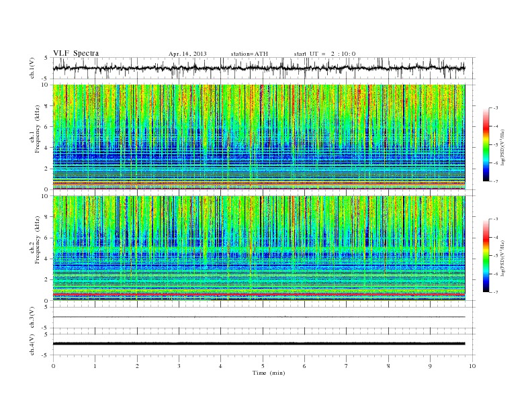Click the ch.2 "Frequency (kHz)" axis label
Viewport: 532px width, 411px height.
pos(37,240)
